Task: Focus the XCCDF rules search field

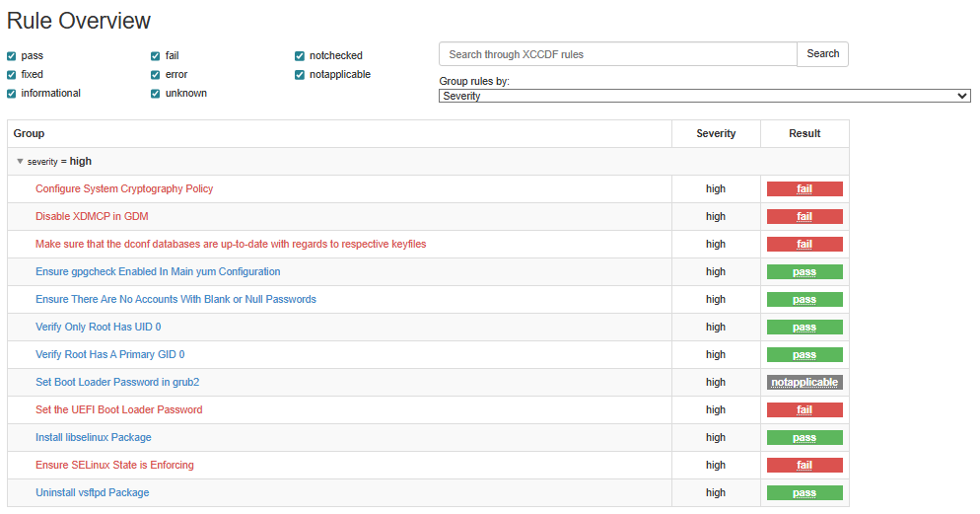Action: click(x=617, y=54)
